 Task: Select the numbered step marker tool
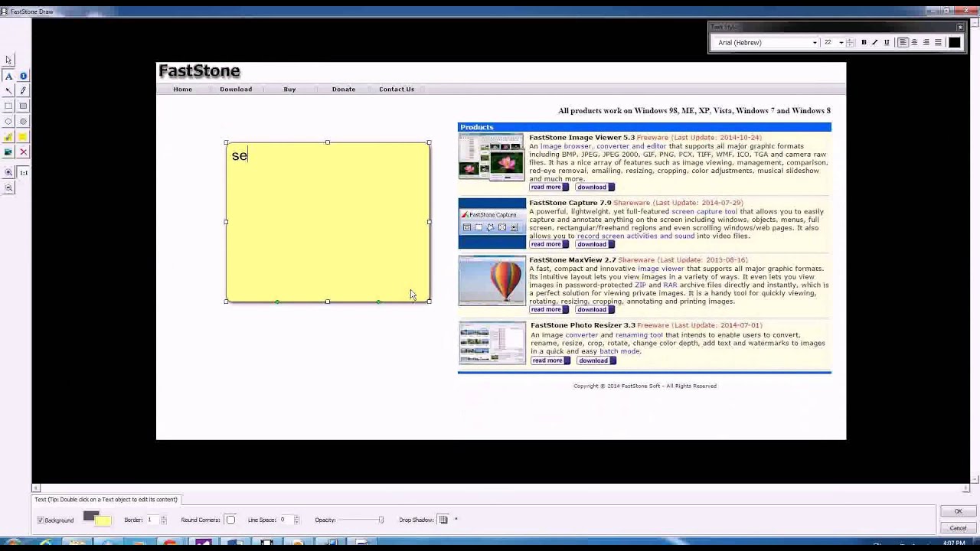point(23,76)
